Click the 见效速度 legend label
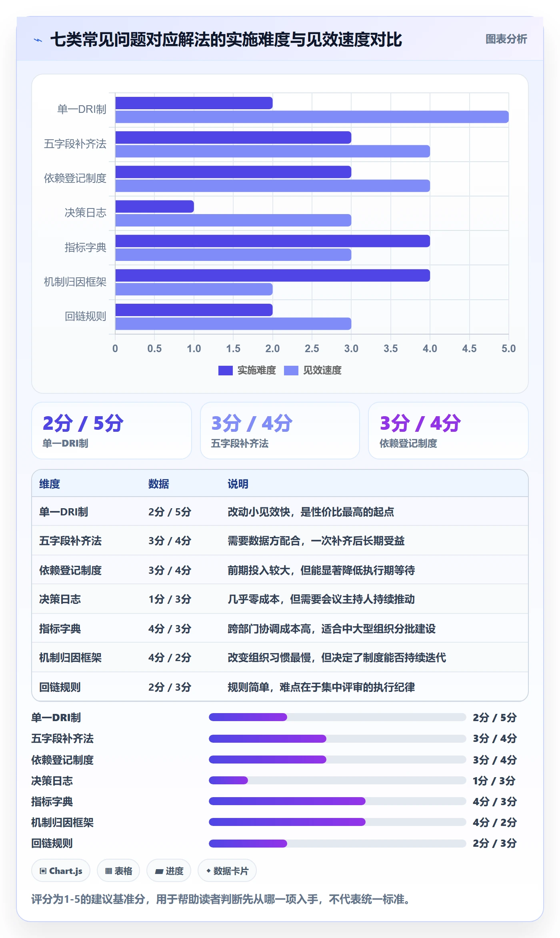The width and height of the screenshot is (560, 938). tap(322, 370)
